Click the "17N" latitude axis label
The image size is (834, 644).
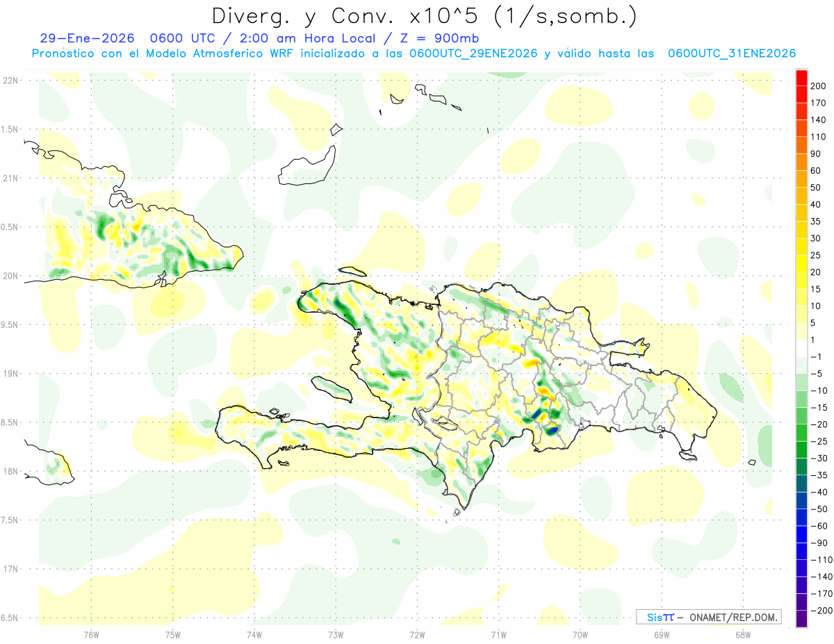(x=10, y=569)
